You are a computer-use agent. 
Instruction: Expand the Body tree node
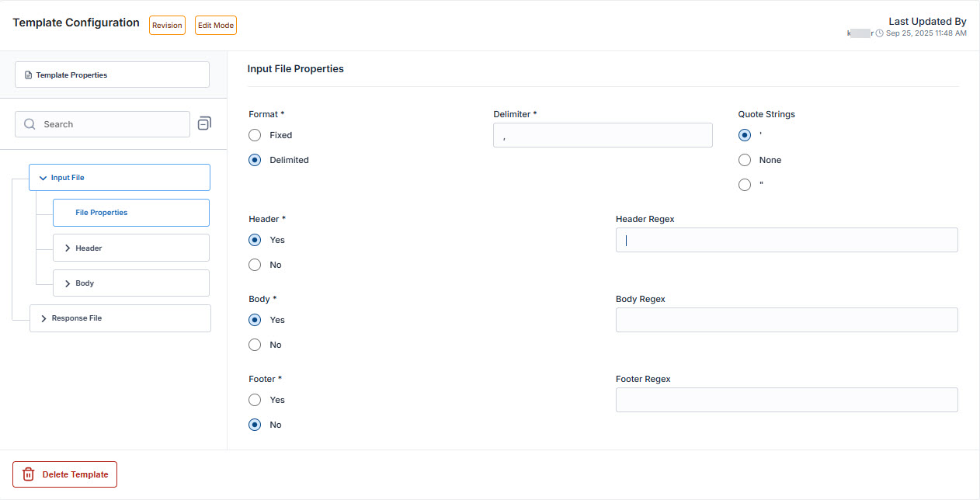pyautogui.click(x=68, y=283)
